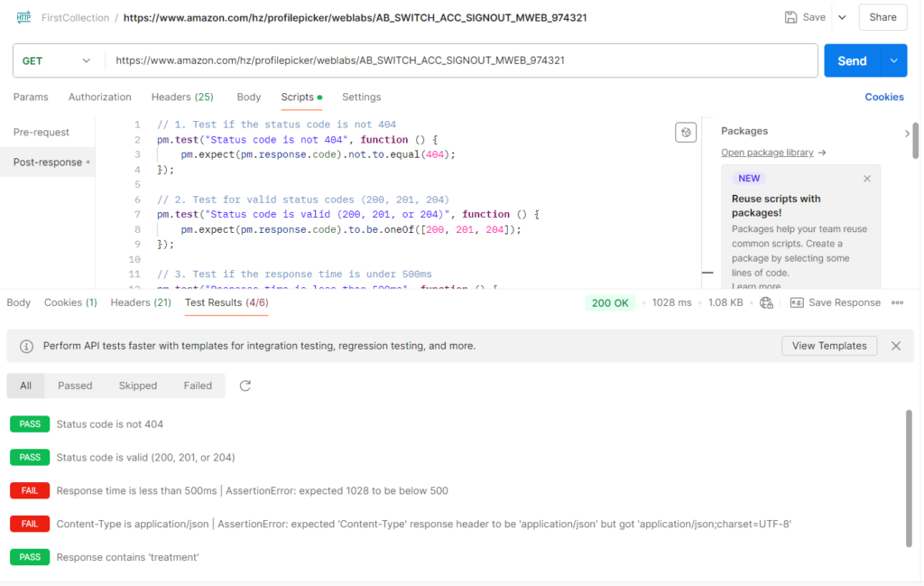Click the NEW badge in packages card
Screen dimensions: 924x586
tap(749, 179)
